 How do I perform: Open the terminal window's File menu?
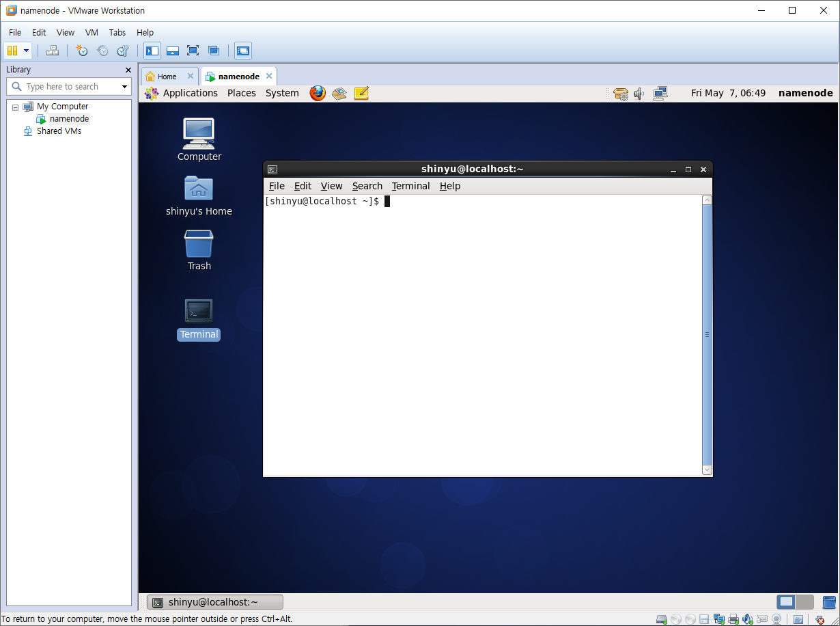tap(277, 186)
